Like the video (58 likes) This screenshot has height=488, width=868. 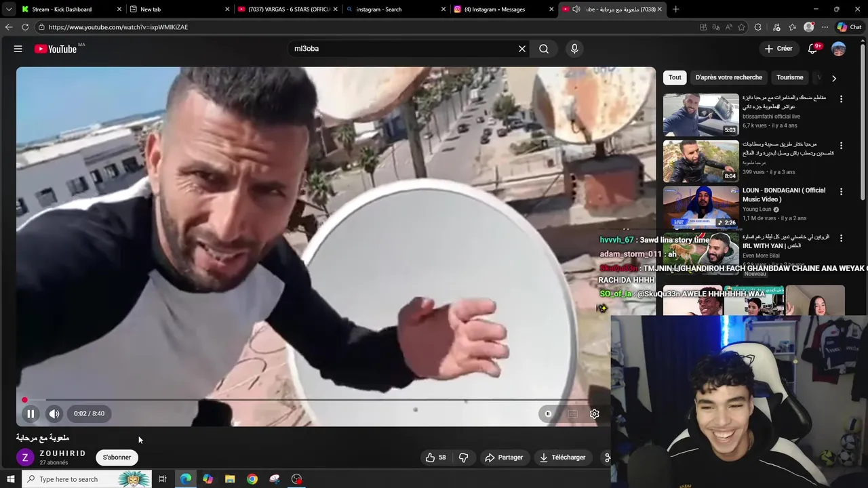[x=435, y=457]
